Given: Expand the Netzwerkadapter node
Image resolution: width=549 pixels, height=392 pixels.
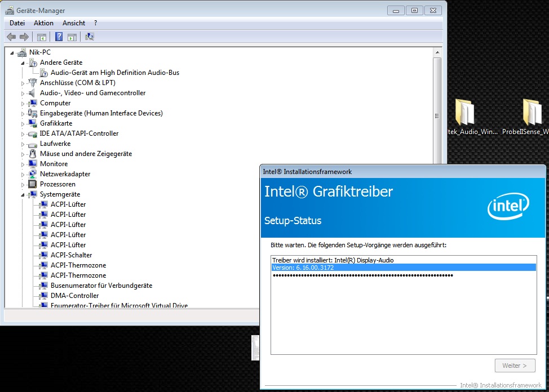Looking at the screenshot, I should pos(23,175).
